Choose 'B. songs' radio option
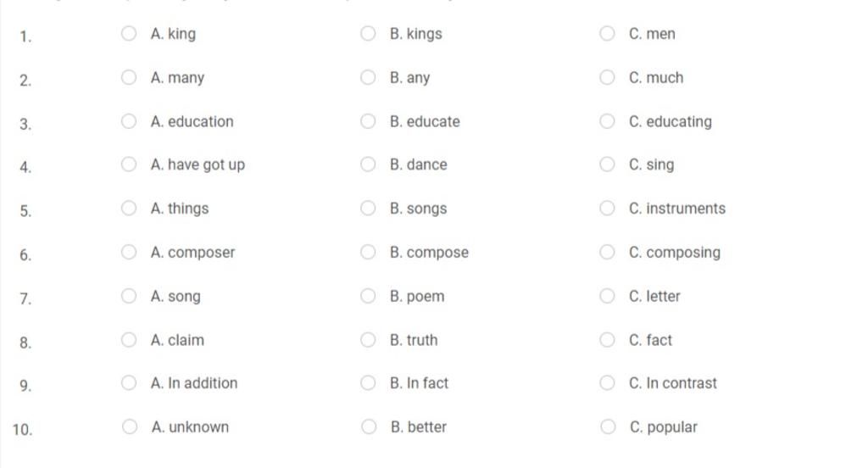 pyautogui.click(x=368, y=209)
